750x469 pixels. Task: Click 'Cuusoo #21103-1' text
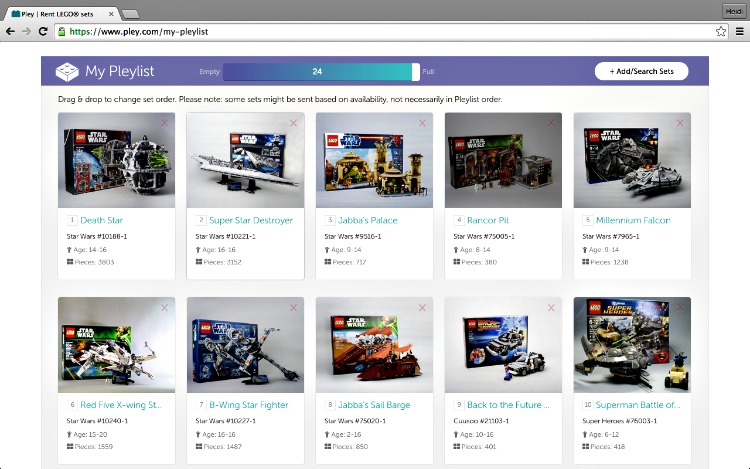481,421
